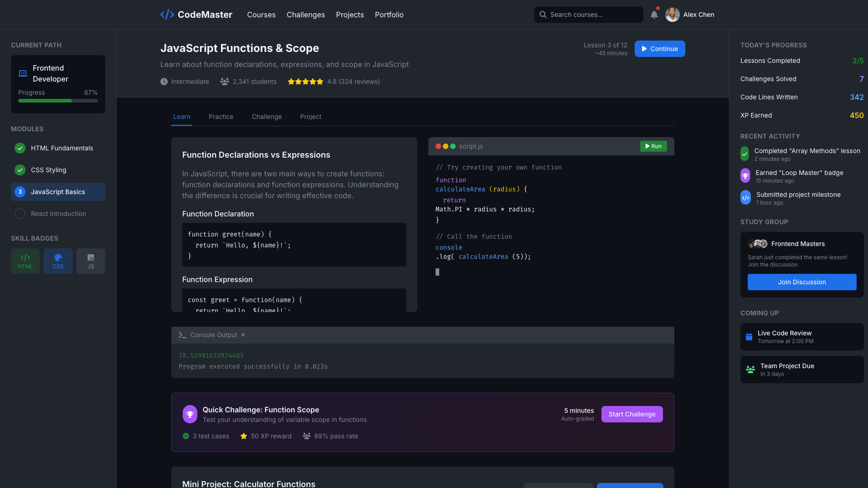The width and height of the screenshot is (868, 488).
Task: Click the search magnifier icon
Action: click(x=543, y=14)
